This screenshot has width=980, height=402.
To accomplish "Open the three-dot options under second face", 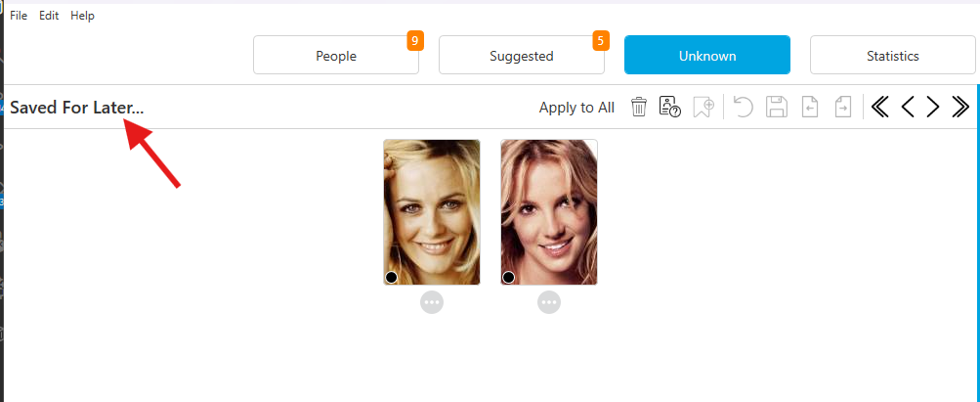I will [x=549, y=302].
